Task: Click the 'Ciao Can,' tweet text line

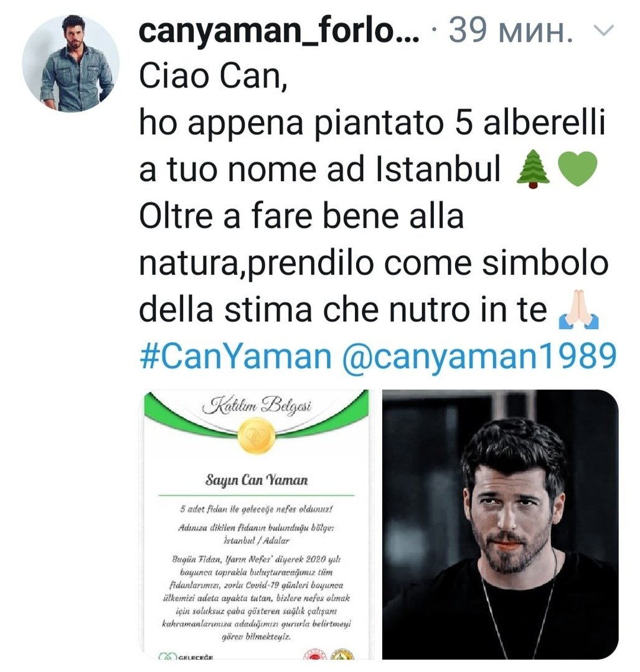Action: pos(213,77)
